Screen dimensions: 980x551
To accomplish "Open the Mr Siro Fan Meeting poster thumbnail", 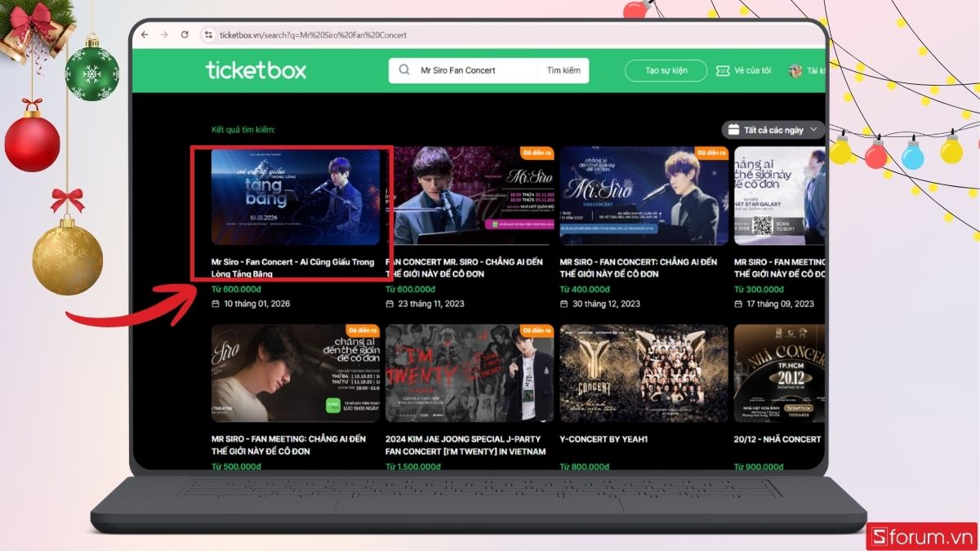I will click(296, 373).
